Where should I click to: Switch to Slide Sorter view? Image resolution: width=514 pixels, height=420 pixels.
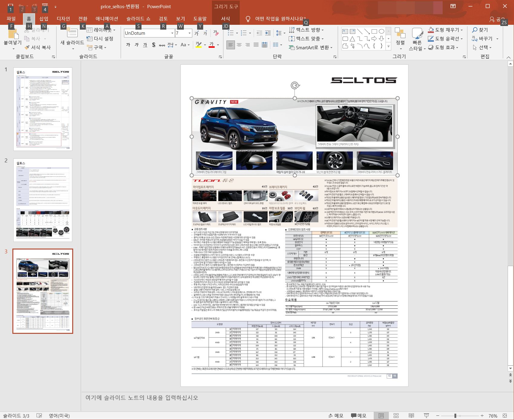[396, 416]
